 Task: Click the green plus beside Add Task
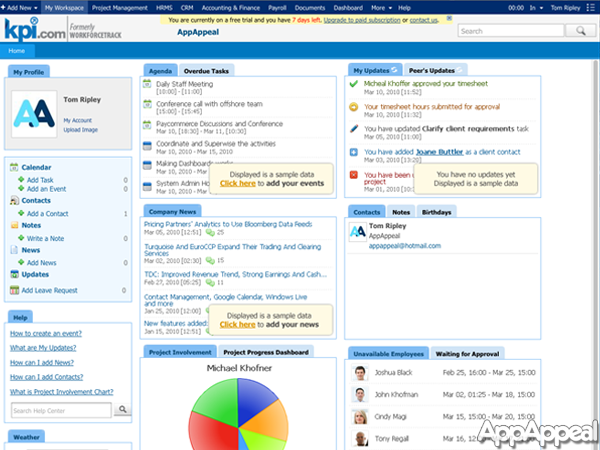coord(22,178)
